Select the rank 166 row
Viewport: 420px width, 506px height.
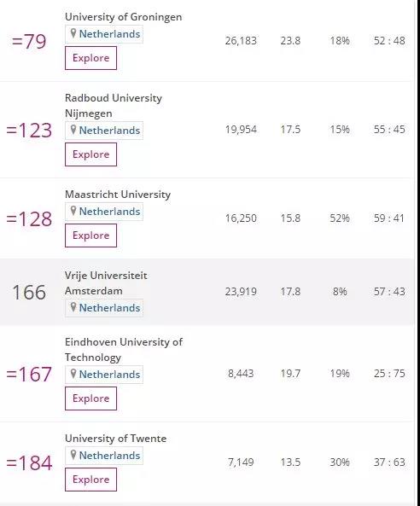207,292
